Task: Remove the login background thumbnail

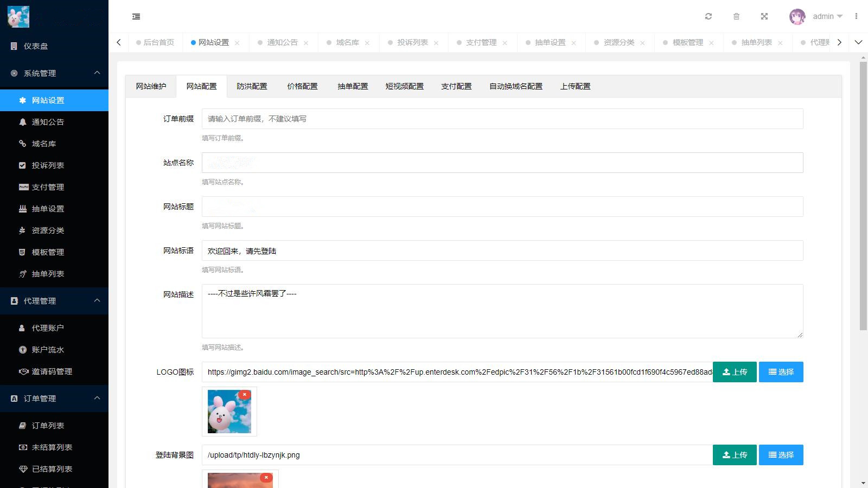Action: [x=266, y=478]
